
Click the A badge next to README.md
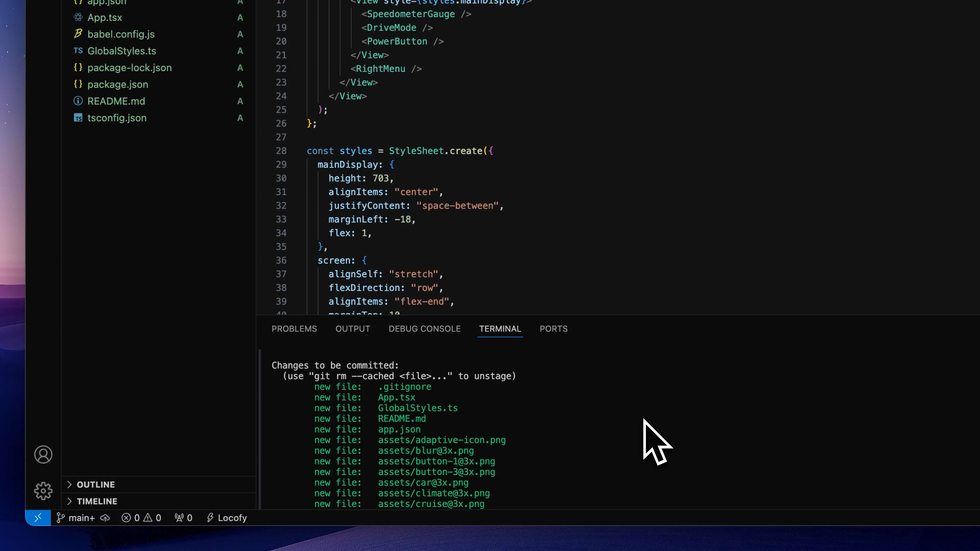coord(240,101)
